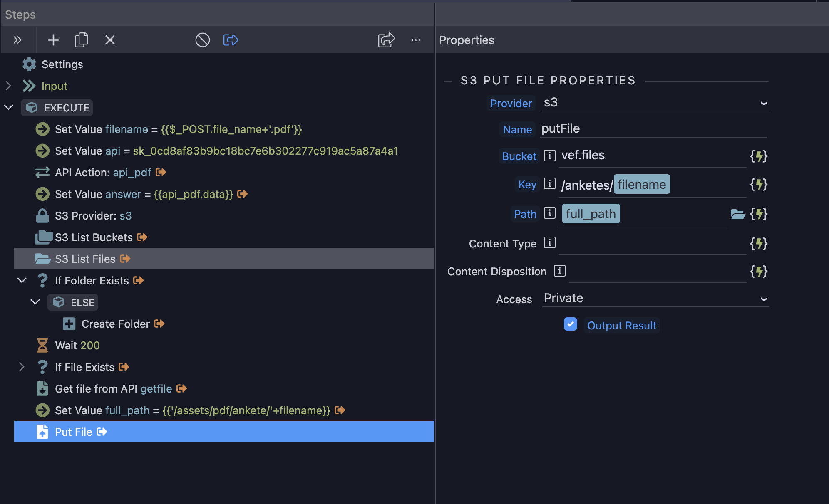
Task: Toggle the Output Result checkbox
Action: pyautogui.click(x=571, y=324)
